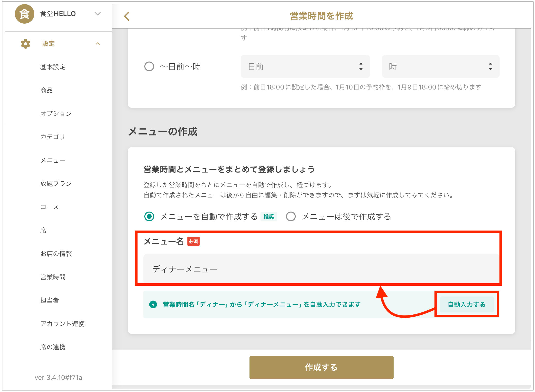Open the 時 dropdown selector
Viewport: 535px width, 392px height.
click(440, 66)
